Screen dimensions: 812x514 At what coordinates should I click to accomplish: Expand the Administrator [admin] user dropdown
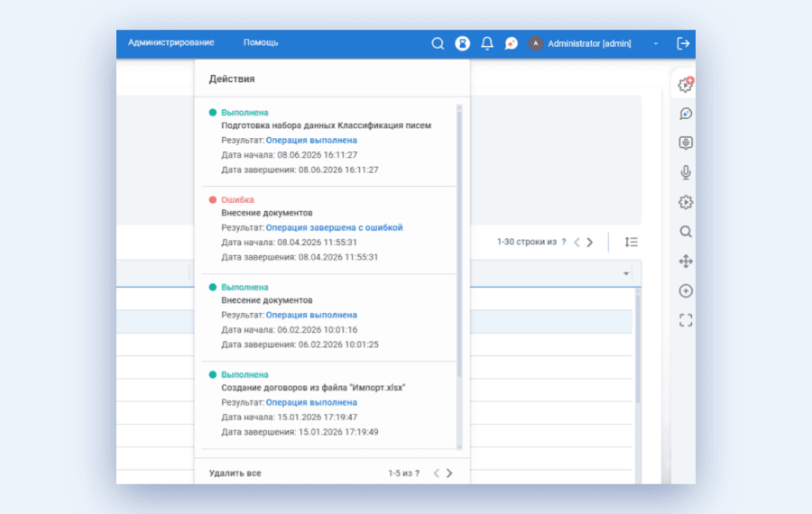tap(656, 43)
